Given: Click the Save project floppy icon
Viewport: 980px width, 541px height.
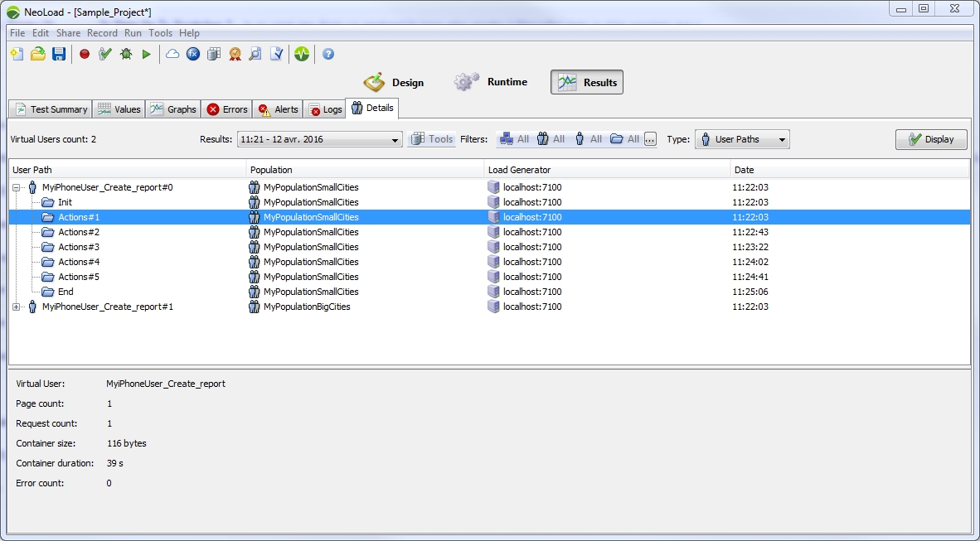Looking at the screenshot, I should (x=59, y=54).
